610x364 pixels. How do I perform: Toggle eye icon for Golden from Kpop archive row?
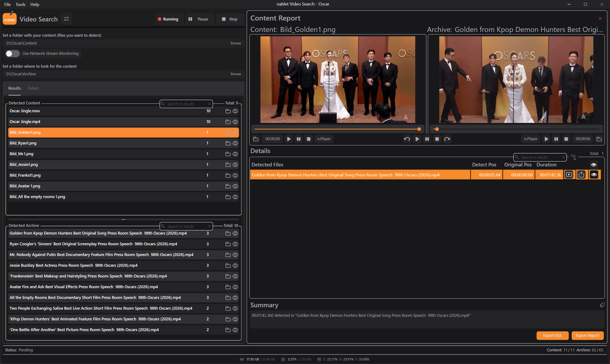235,233
